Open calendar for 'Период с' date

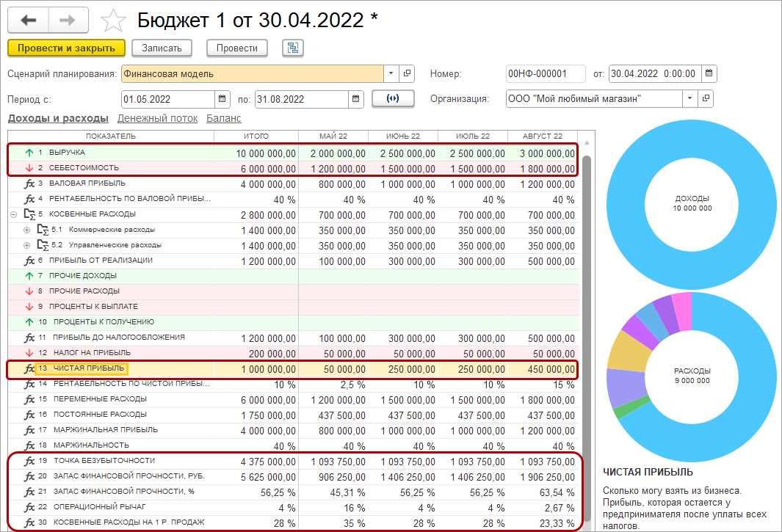click(x=222, y=99)
